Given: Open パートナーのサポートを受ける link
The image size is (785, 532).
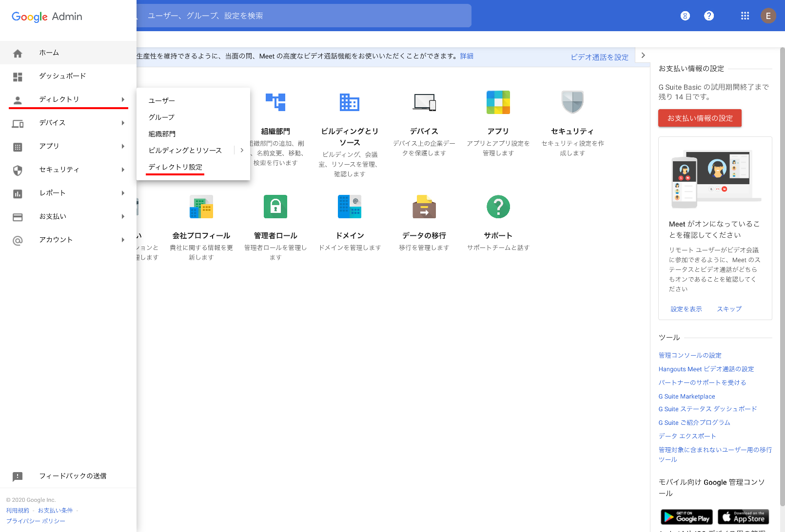Looking at the screenshot, I should [702, 382].
